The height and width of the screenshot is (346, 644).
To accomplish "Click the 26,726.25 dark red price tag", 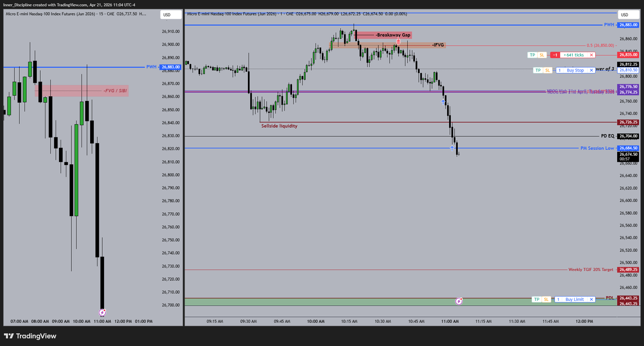I will pos(627,122).
